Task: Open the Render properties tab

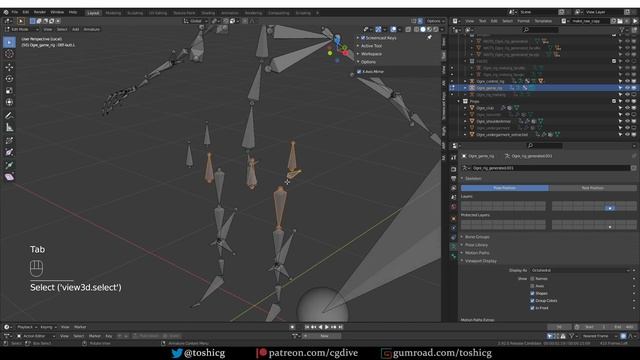Action: pyautogui.click(x=453, y=169)
